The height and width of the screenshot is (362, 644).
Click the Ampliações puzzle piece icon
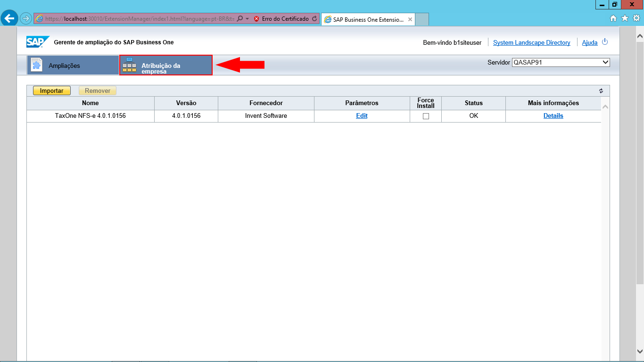tap(37, 65)
